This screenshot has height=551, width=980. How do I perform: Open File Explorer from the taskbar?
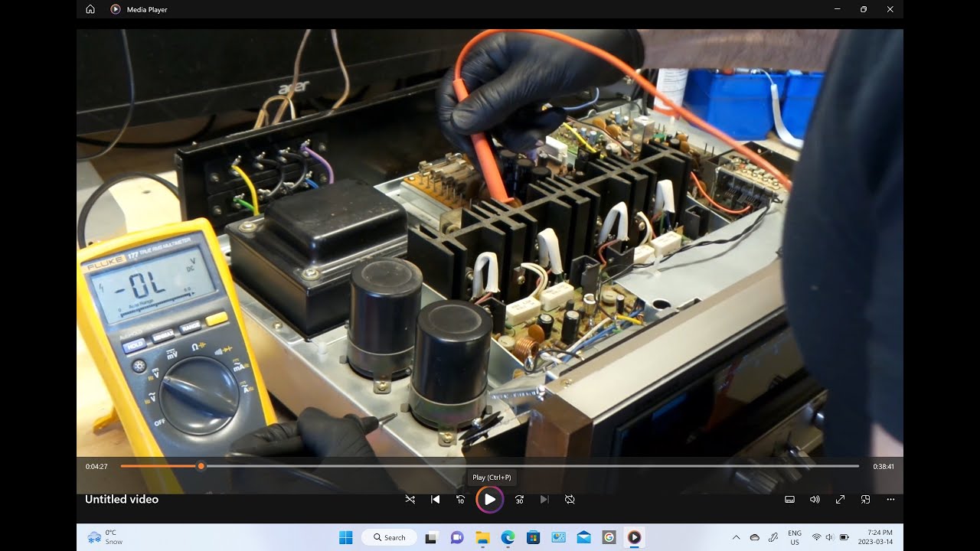[482, 537]
